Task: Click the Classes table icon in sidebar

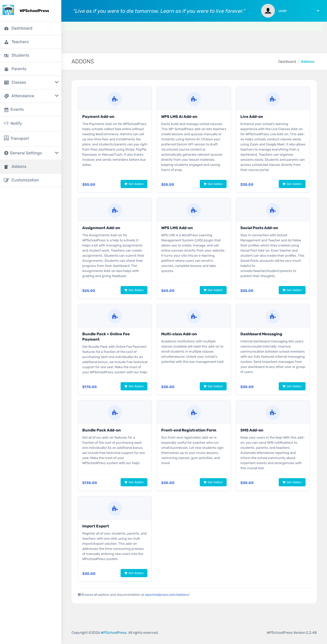Action: click(x=6, y=83)
